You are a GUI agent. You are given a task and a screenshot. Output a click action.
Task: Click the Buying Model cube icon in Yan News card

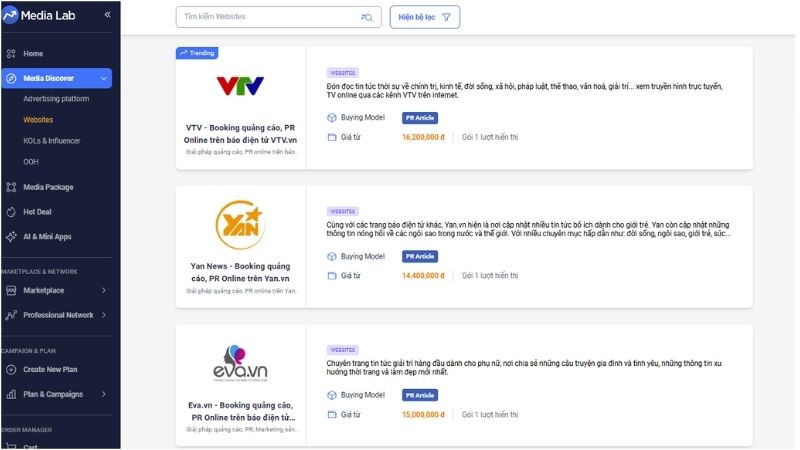coord(332,257)
